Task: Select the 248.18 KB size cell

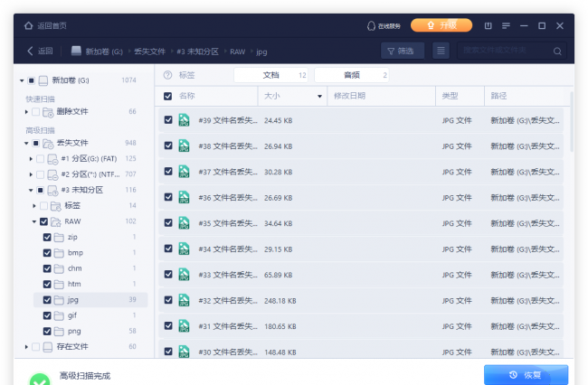Action: [x=280, y=301]
